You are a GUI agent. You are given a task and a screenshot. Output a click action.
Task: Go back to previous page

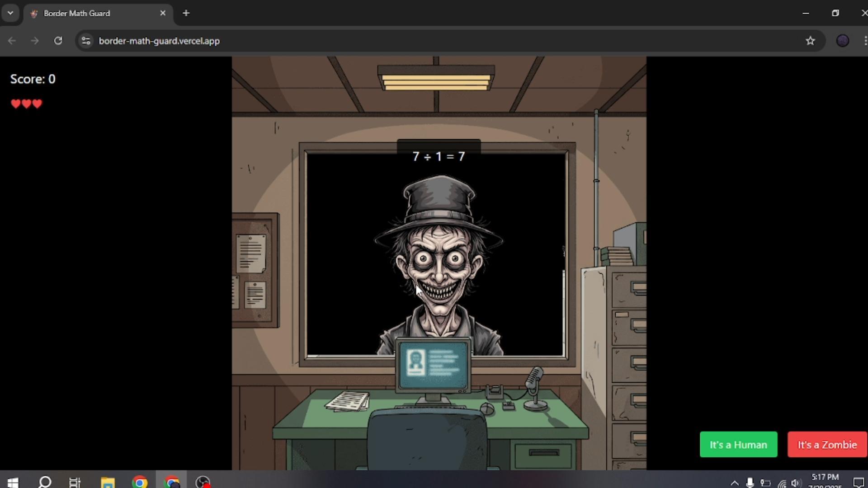pyautogui.click(x=12, y=41)
